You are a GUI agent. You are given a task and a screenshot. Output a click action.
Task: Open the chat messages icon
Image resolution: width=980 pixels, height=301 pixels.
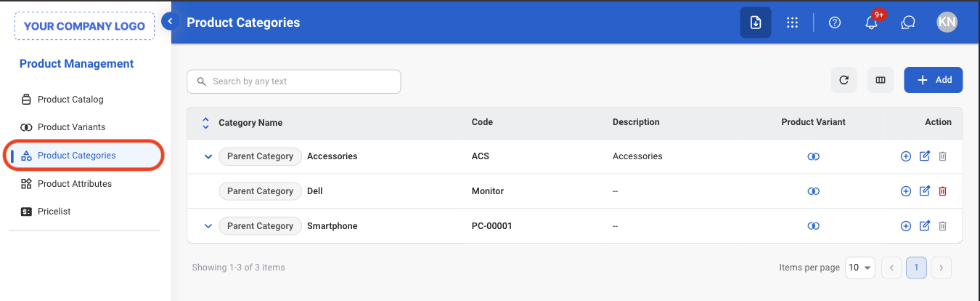(907, 23)
